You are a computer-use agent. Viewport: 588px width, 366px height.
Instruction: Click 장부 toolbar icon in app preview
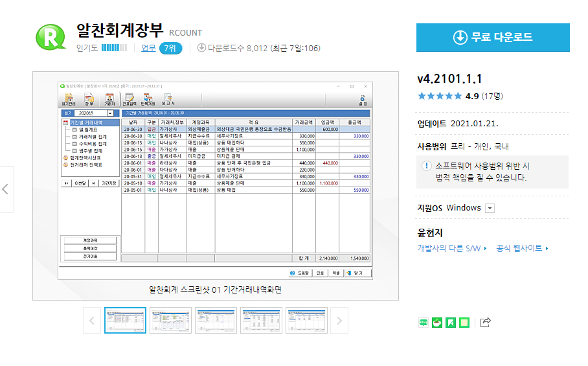click(89, 100)
